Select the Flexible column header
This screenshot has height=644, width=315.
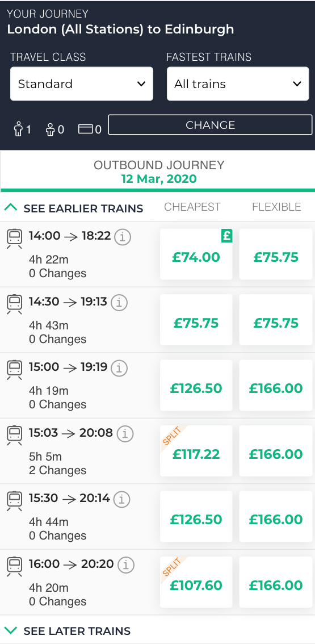click(276, 207)
